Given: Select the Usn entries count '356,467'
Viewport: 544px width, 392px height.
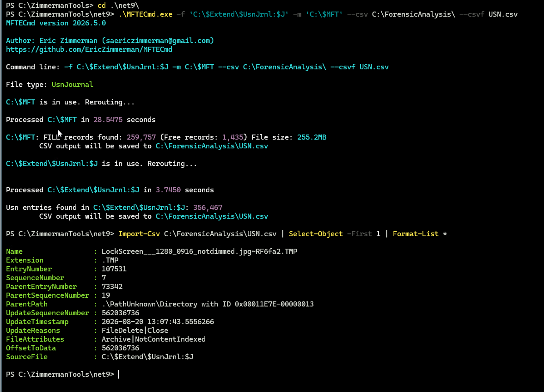Looking at the screenshot, I should (208, 208).
